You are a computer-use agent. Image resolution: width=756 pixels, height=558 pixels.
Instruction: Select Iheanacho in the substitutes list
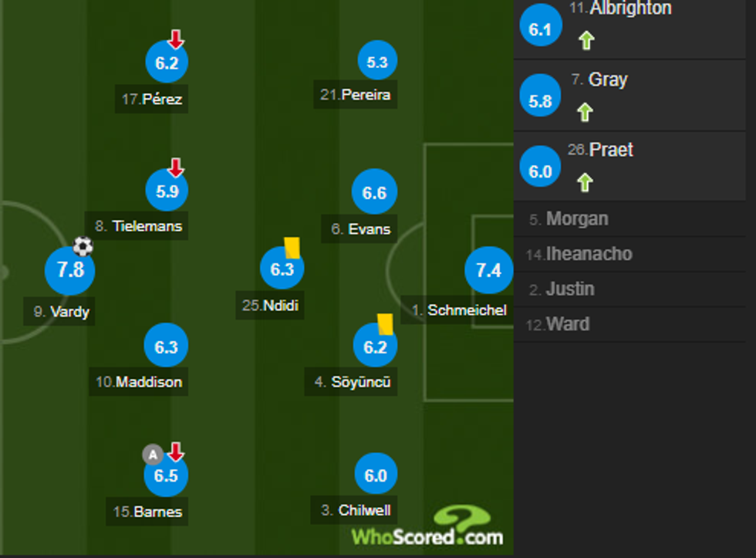pyautogui.click(x=589, y=254)
